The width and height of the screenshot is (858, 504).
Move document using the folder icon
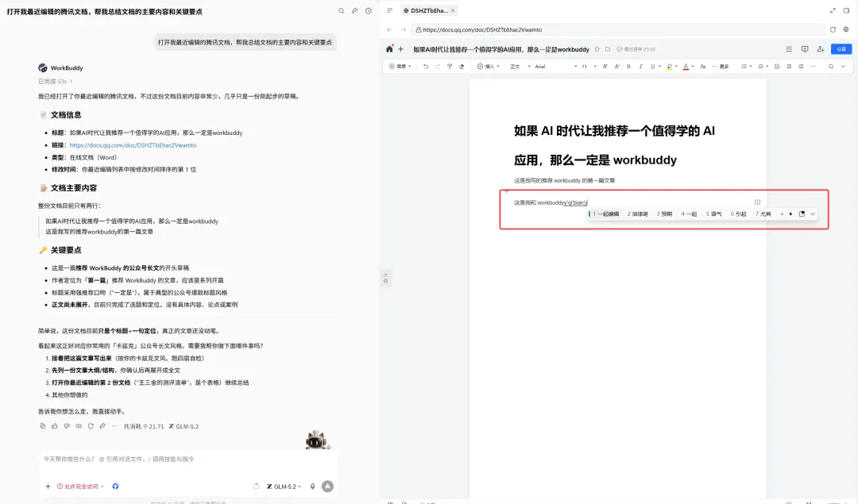click(608, 49)
